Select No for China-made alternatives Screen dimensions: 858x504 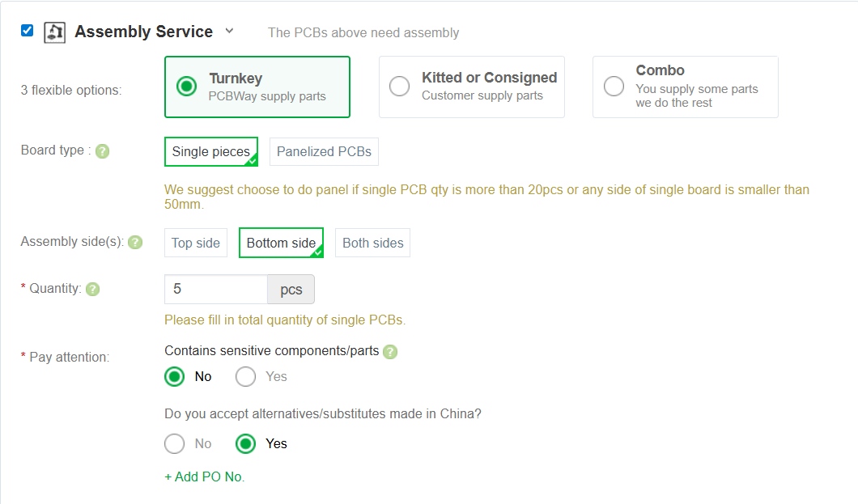tap(175, 443)
